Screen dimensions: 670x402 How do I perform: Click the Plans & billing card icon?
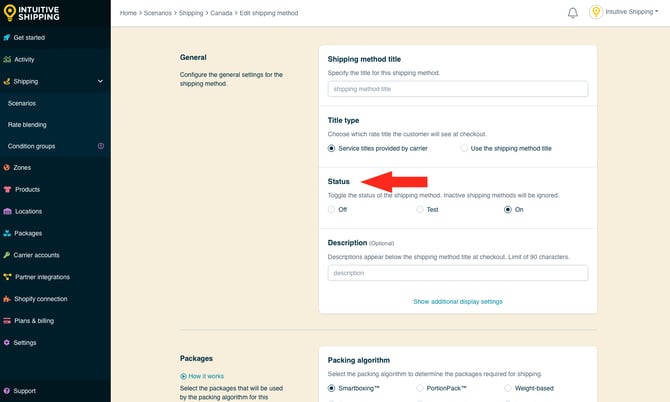(x=7, y=321)
